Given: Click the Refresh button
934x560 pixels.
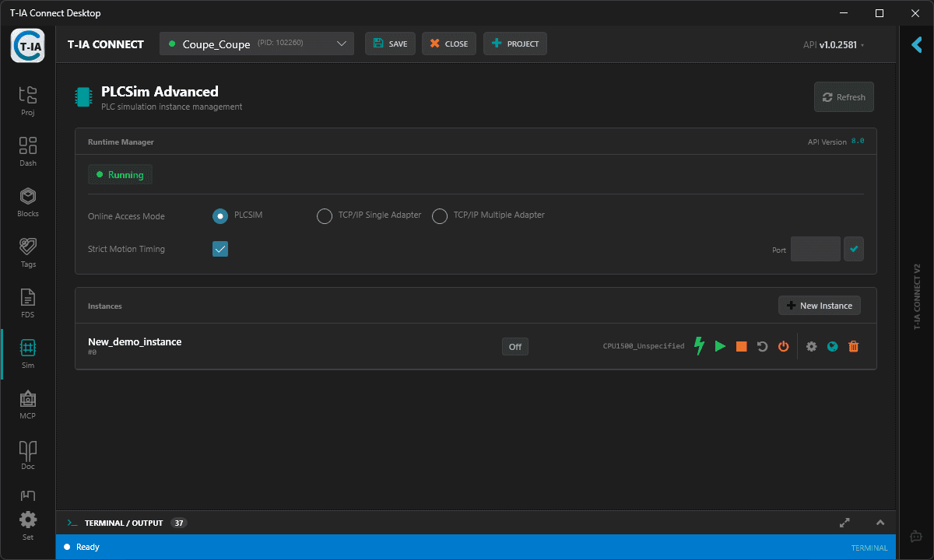Looking at the screenshot, I should (x=843, y=96).
